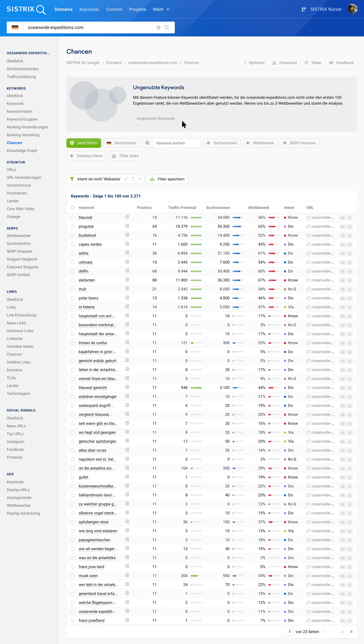Open Ranking-Verteilung in the sidebar

pos(23,135)
